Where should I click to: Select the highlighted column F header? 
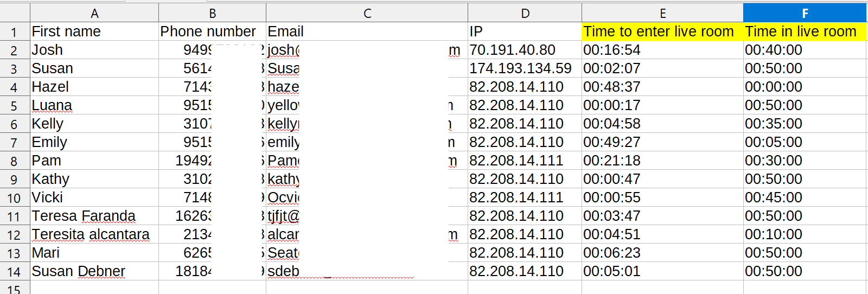(805, 13)
